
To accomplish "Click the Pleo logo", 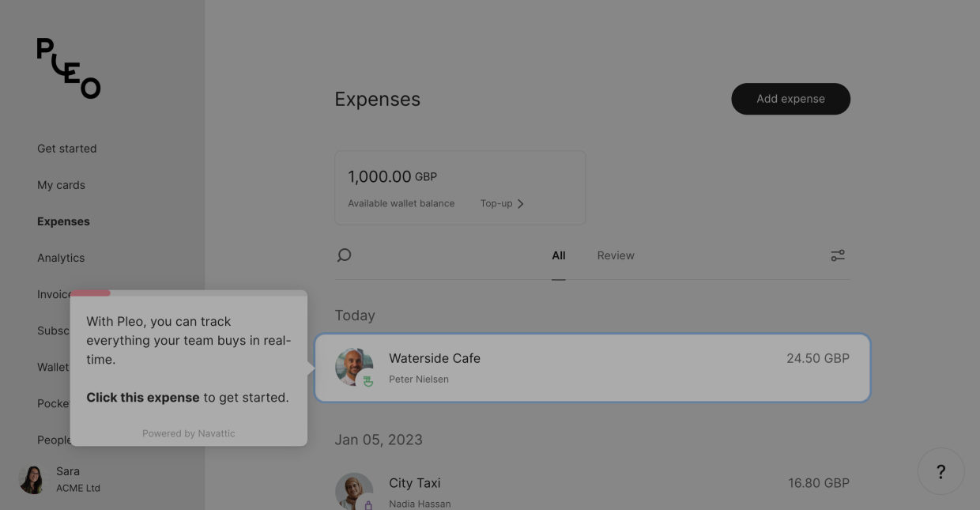I will [x=69, y=68].
